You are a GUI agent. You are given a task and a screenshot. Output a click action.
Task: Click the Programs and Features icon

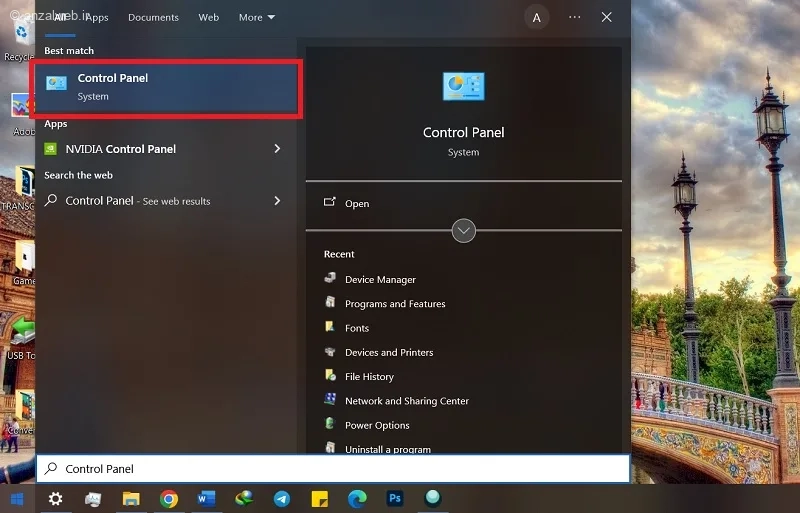(x=330, y=302)
